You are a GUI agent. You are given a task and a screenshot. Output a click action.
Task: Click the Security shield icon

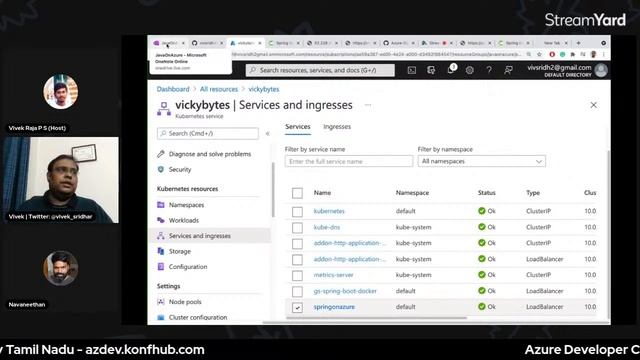pyautogui.click(x=161, y=169)
